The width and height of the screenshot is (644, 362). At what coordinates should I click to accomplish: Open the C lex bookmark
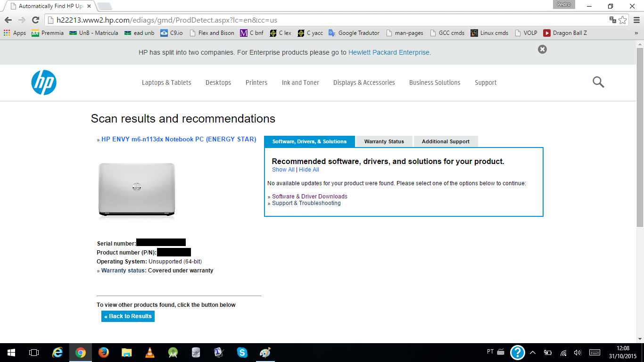281,33
